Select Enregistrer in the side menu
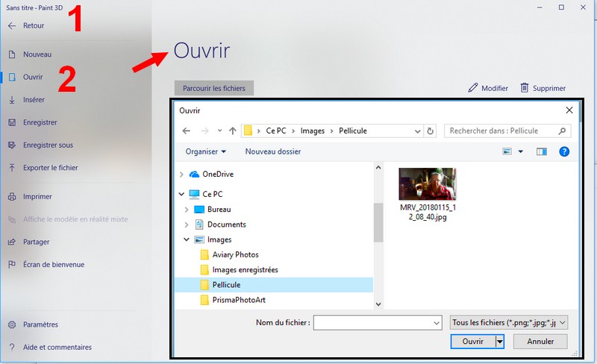This screenshot has width=597, height=364. pos(40,122)
